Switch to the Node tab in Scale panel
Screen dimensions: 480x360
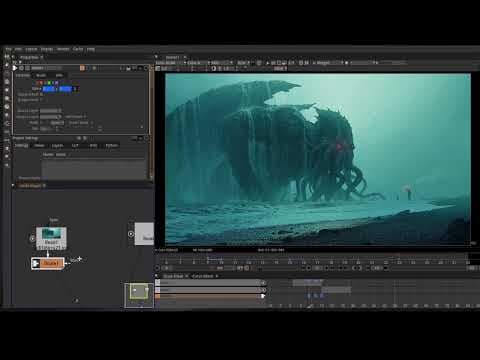(41, 75)
